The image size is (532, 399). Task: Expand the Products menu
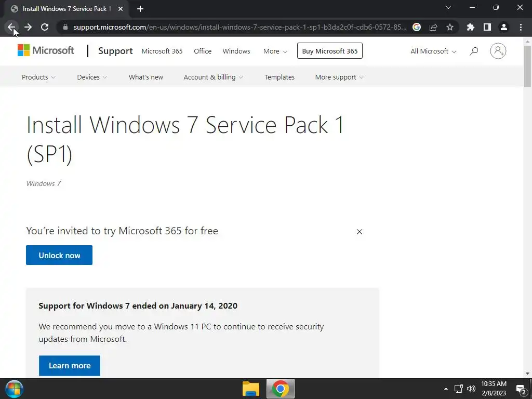38,77
